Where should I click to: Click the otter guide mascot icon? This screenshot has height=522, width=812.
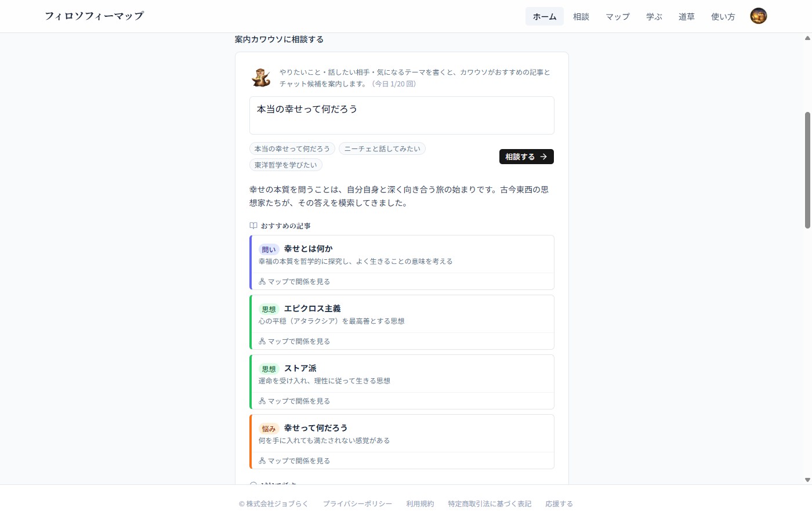(261, 77)
